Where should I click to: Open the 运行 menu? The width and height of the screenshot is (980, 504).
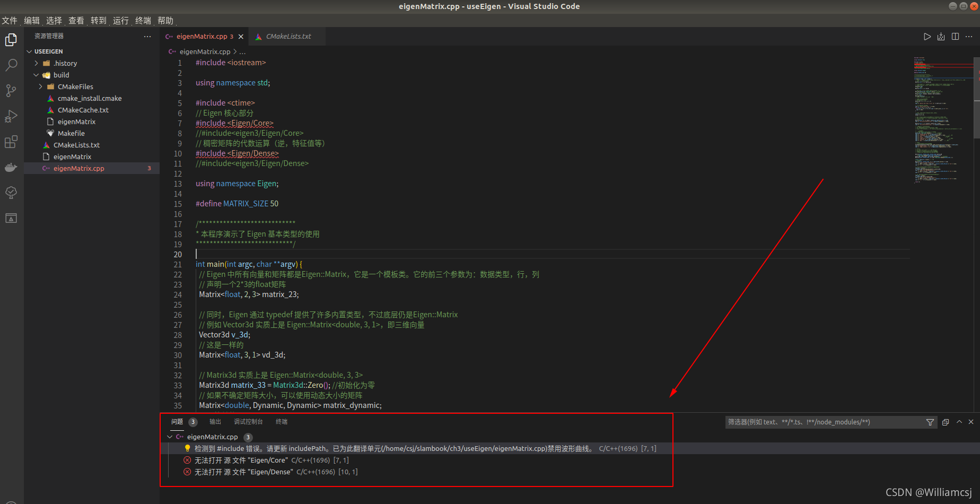pos(121,20)
